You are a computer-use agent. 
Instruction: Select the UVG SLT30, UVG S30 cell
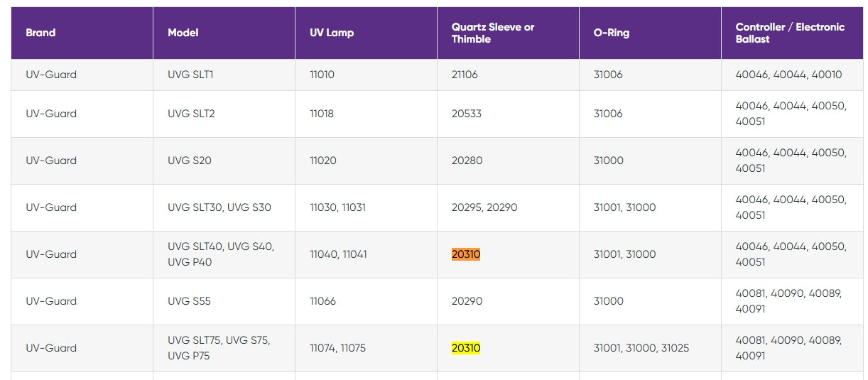(x=219, y=207)
